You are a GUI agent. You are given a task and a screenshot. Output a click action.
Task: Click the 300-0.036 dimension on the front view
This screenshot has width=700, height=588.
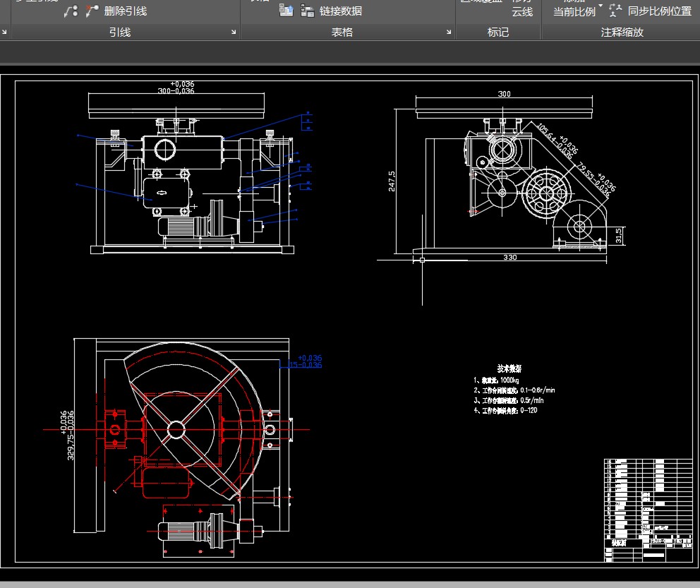(x=176, y=88)
